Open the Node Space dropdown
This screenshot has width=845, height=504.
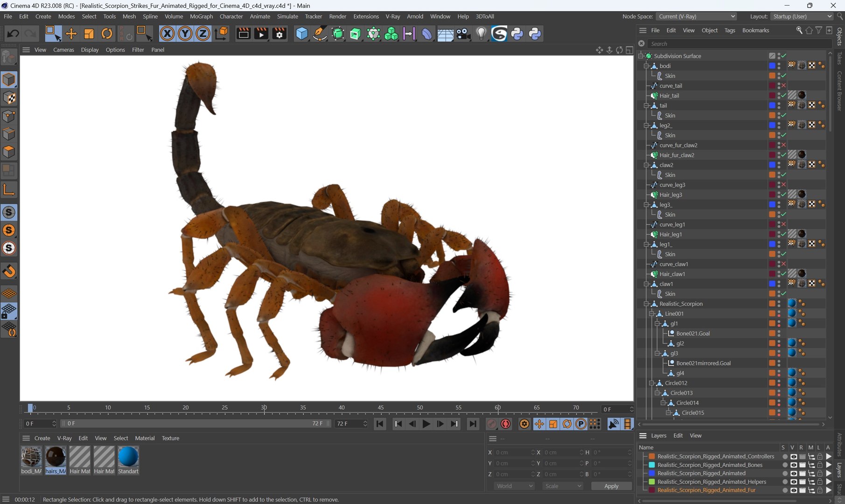(x=697, y=16)
